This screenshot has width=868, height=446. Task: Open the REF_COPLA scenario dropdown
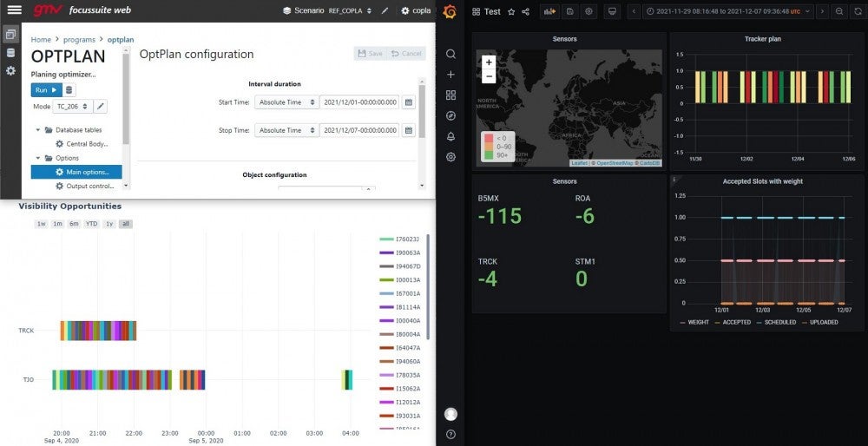(x=351, y=10)
